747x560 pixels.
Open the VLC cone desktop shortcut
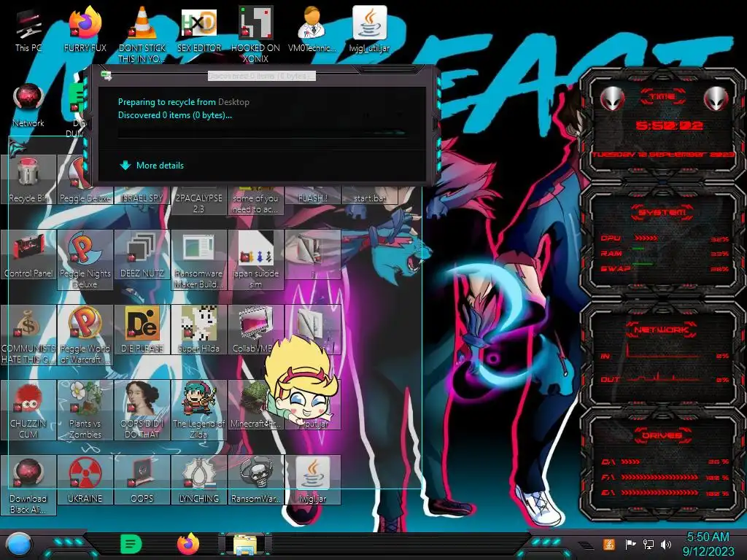tap(142, 34)
